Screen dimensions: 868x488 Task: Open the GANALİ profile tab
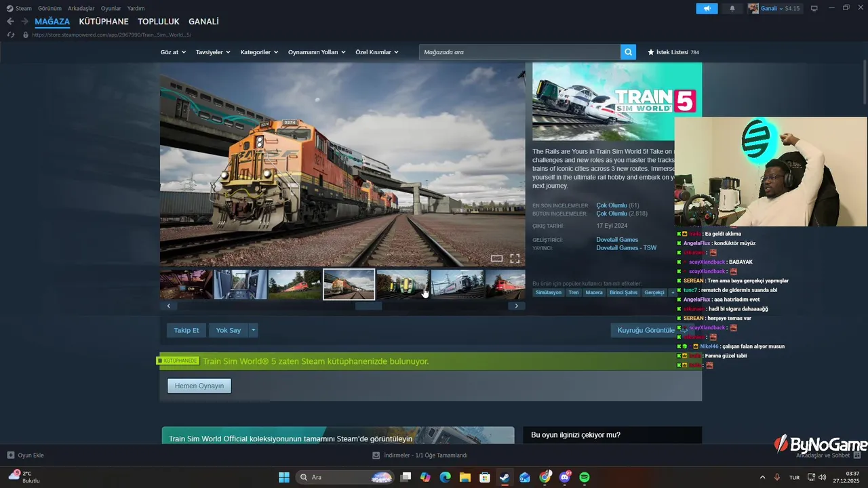coord(203,22)
